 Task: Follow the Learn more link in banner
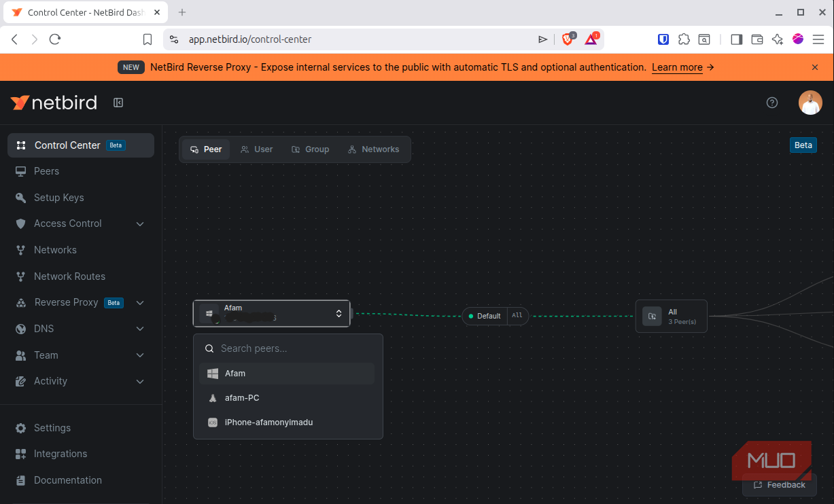(x=677, y=67)
